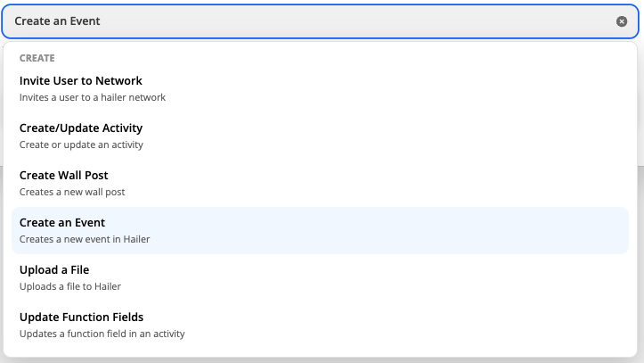Click blank area of highlighted event row

[x=390, y=231]
